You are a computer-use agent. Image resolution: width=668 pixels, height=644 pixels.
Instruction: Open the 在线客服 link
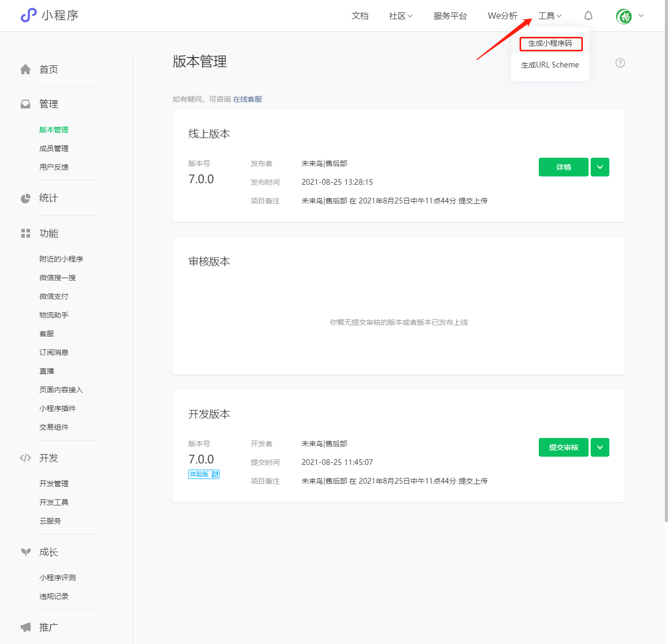(x=248, y=99)
